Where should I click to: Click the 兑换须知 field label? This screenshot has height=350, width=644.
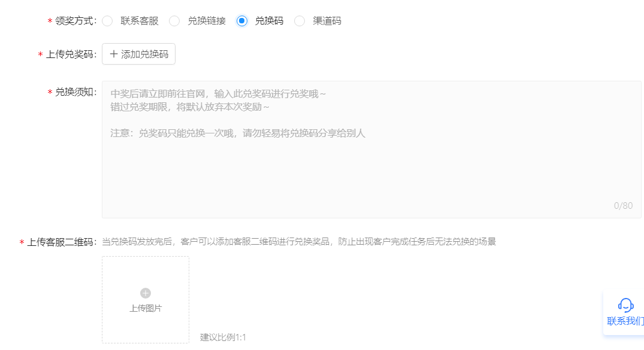click(75, 92)
